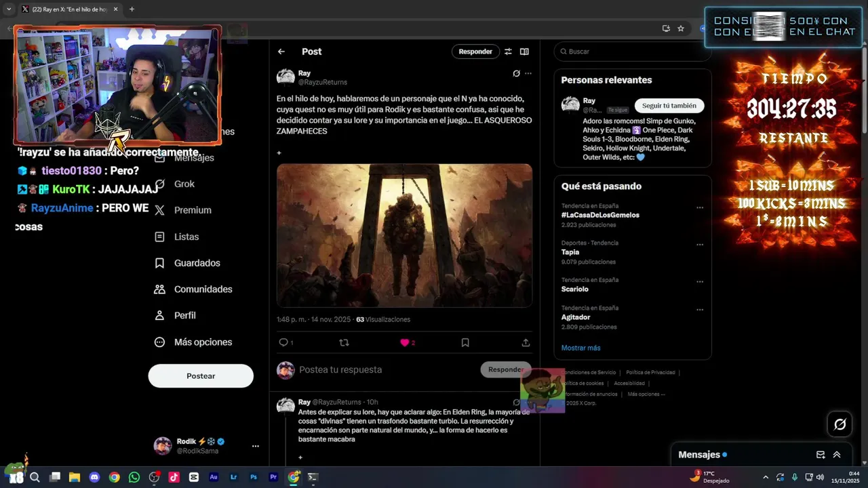This screenshot has height=488, width=868.
Task: Open the Scariolo trending topic
Action: pyautogui.click(x=575, y=289)
